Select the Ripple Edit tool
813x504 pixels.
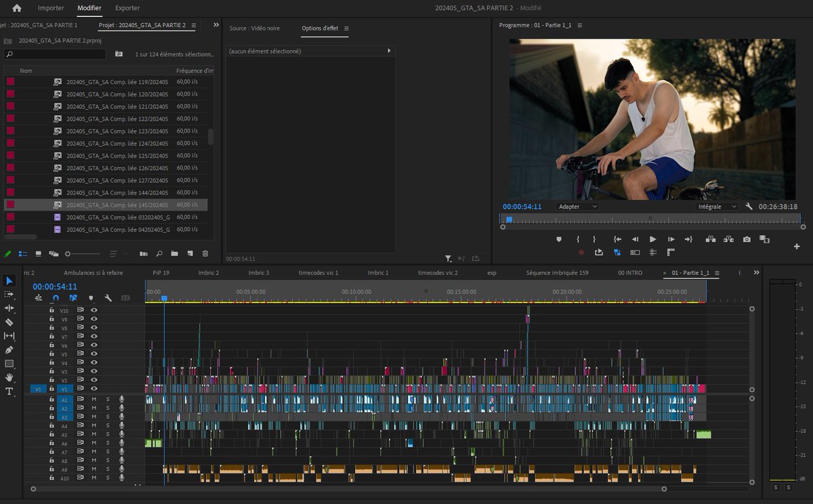pos(9,308)
